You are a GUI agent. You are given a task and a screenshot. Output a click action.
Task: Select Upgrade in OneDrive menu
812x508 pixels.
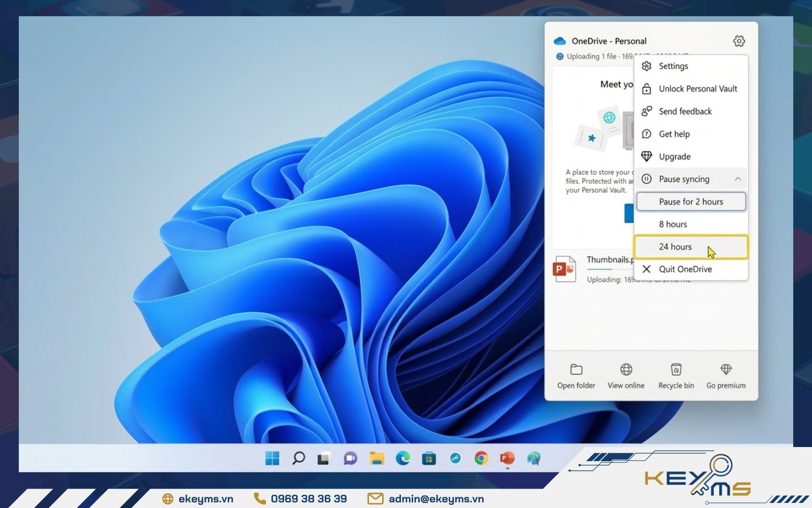[x=674, y=156]
